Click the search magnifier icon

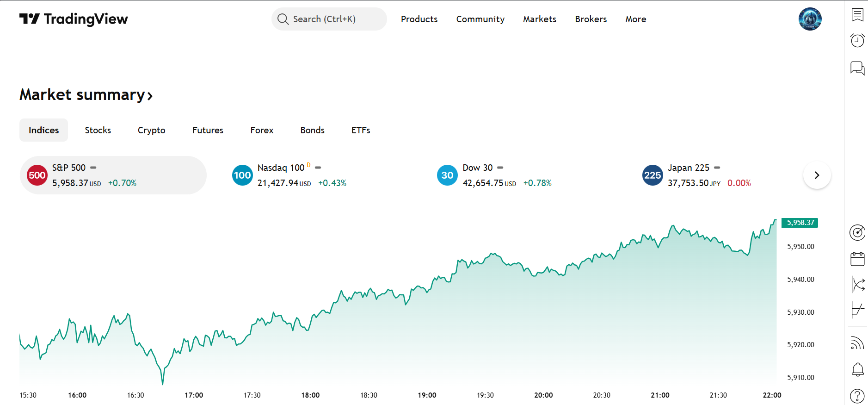coord(283,19)
